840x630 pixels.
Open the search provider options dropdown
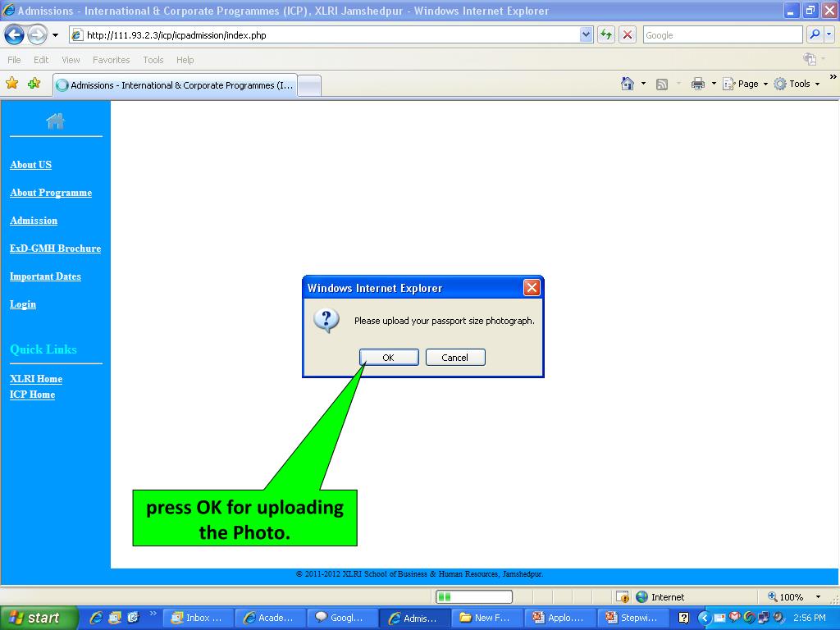(829, 34)
